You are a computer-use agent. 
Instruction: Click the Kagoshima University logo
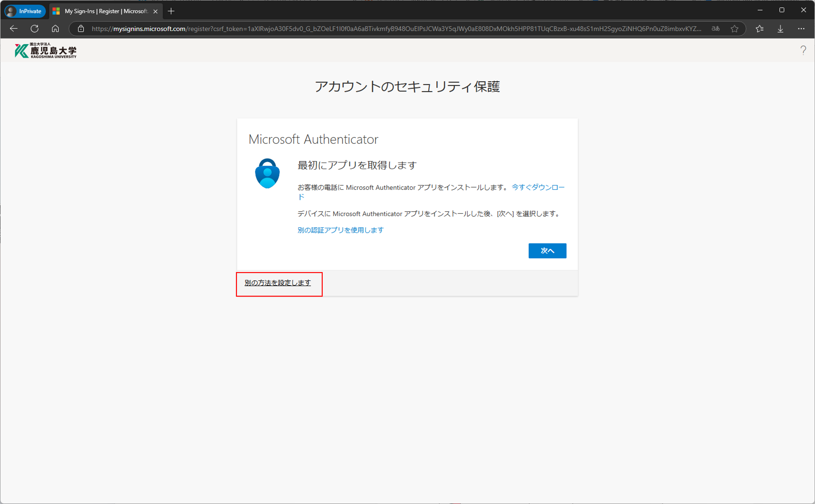click(46, 51)
